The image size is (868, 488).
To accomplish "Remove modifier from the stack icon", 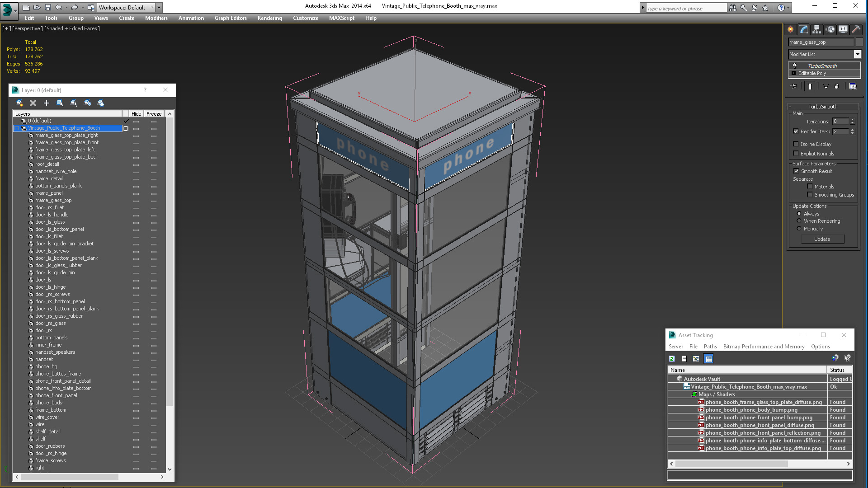I will pos(836,86).
